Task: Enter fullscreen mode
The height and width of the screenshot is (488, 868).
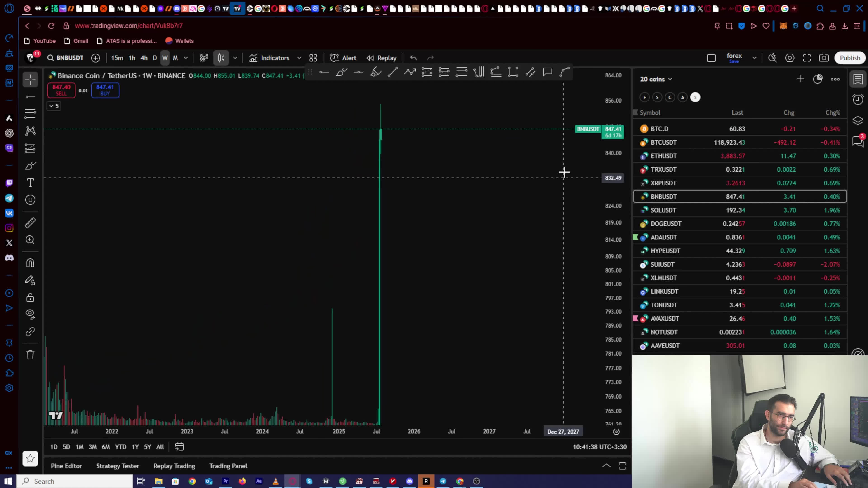Action: 807,58
